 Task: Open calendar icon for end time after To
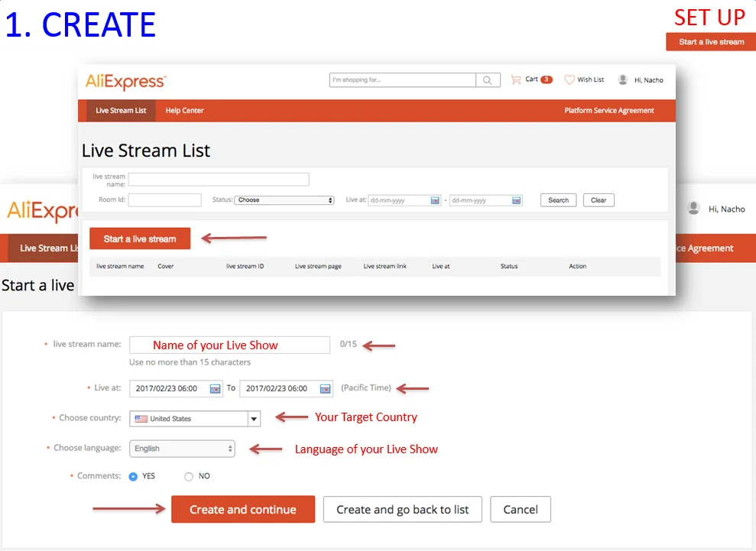(326, 388)
